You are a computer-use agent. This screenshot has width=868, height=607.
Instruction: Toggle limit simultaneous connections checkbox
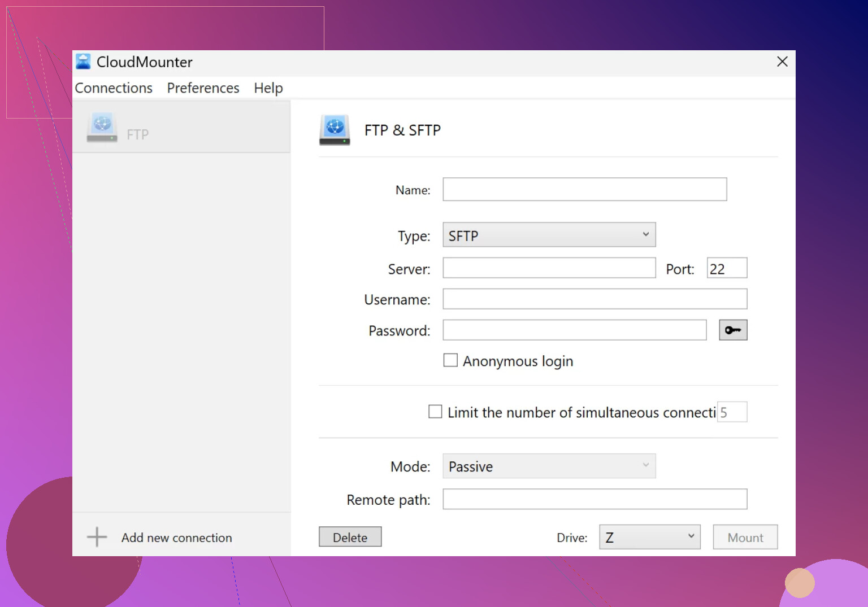435,412
